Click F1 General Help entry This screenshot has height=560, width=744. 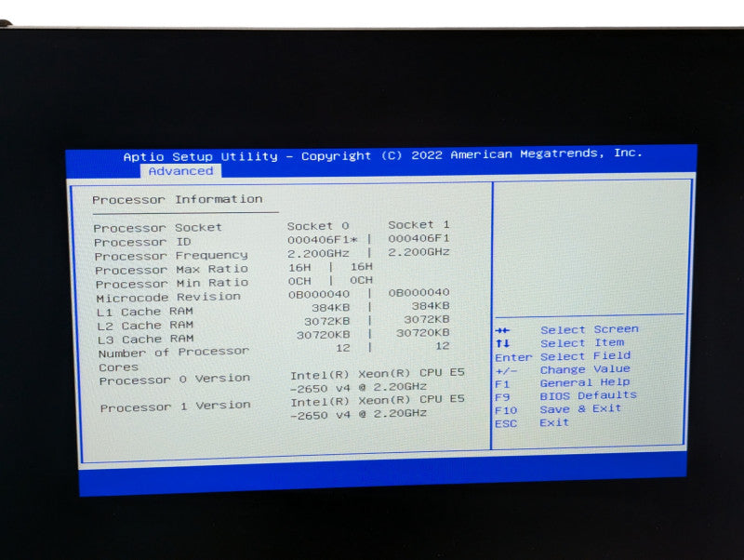coord(563,382)
